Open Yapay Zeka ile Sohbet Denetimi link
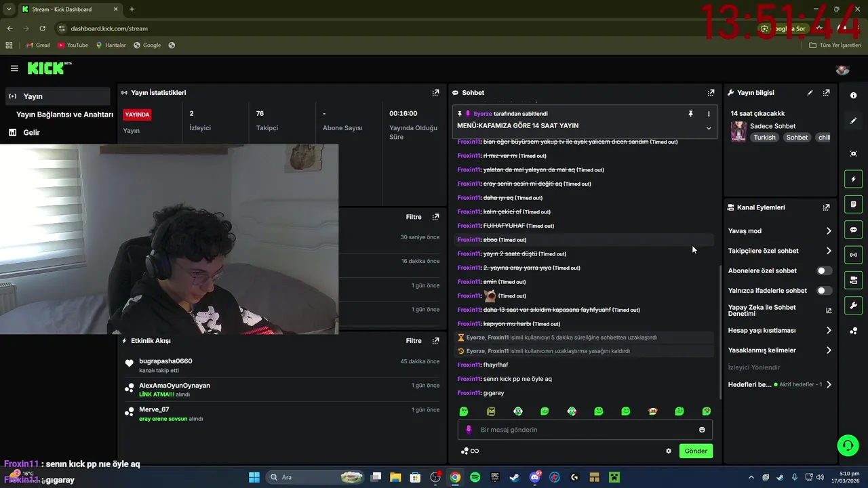The height and width of the screenshot is (488, 868). coord(780,310)
